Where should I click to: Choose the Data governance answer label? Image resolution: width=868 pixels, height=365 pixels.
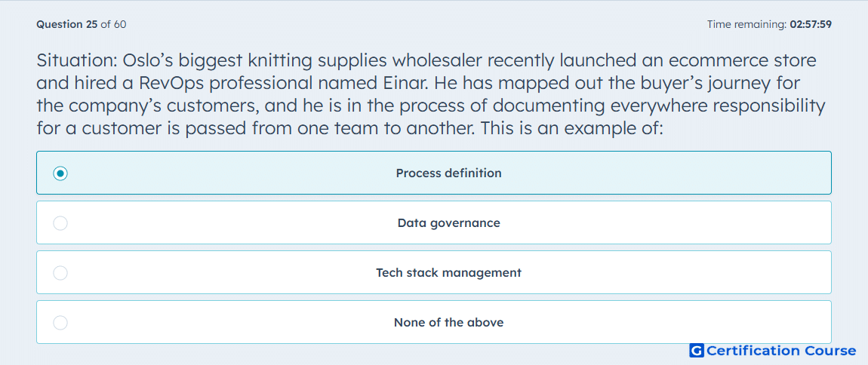(x=449, y=223)
